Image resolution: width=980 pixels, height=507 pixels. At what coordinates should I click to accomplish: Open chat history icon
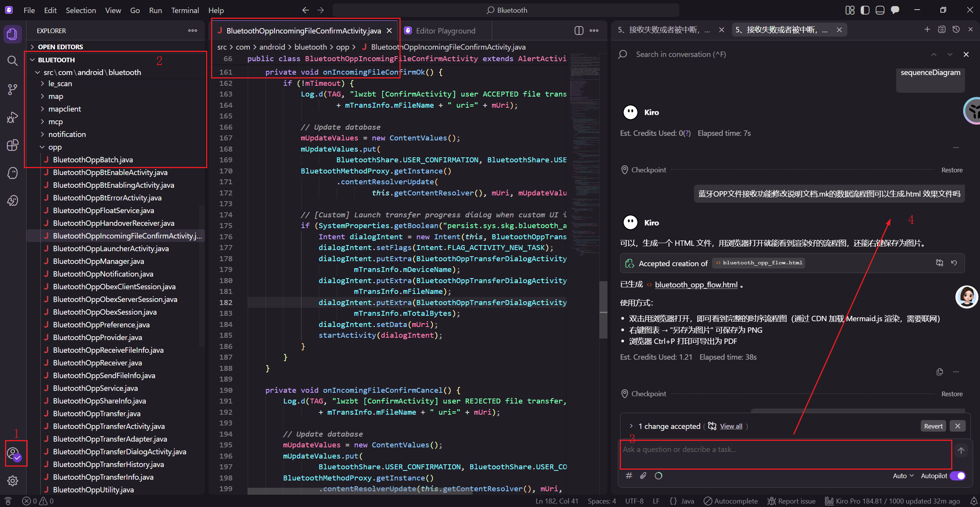pyautogui.click(x=956, y=30)
